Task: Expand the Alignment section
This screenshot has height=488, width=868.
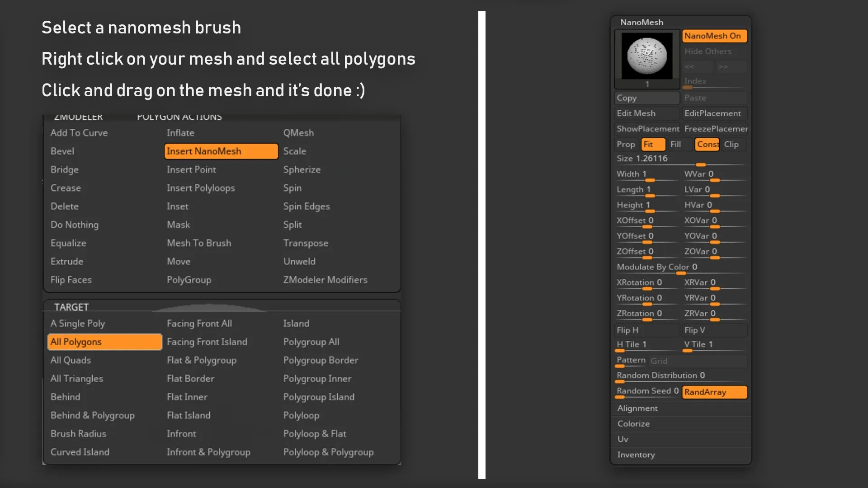Action: pos(637,408)
